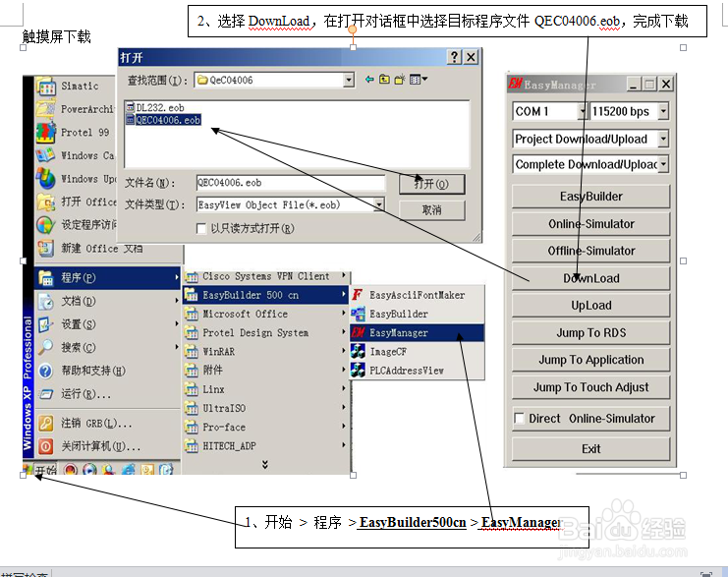Click the Online-Simulator button

point(591,224)
